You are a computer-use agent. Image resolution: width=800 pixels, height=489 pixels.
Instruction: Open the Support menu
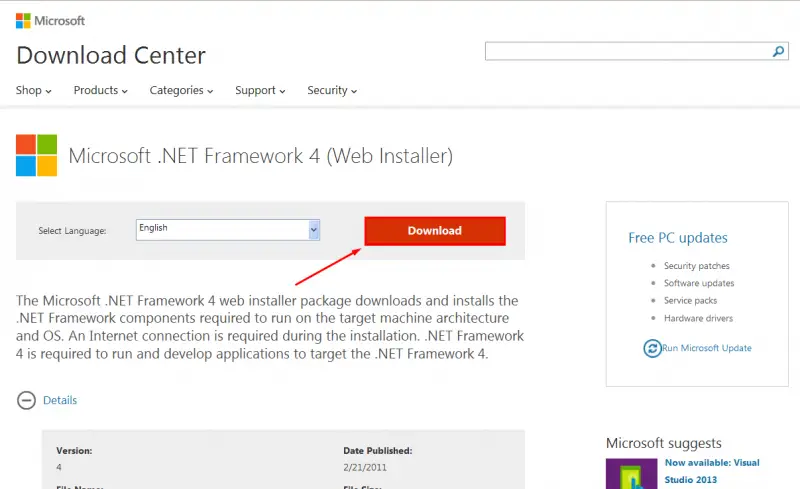click(260, 90)
